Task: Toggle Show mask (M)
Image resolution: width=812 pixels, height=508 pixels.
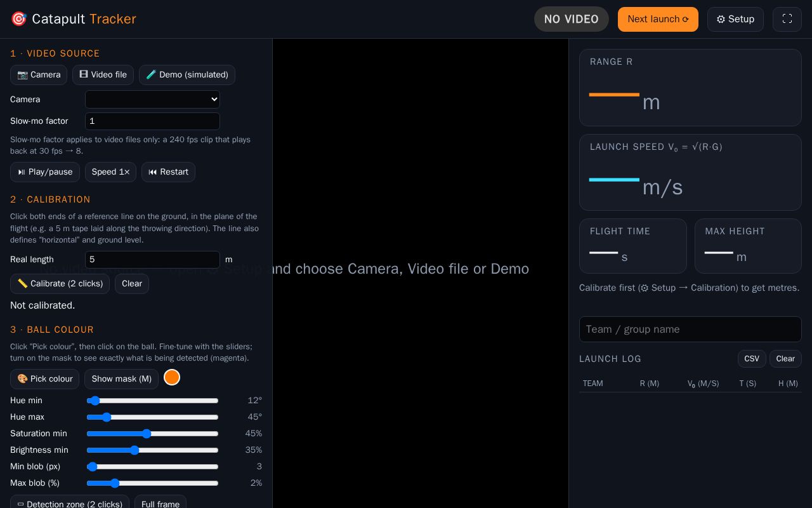Action: click(x=121, y=379)
